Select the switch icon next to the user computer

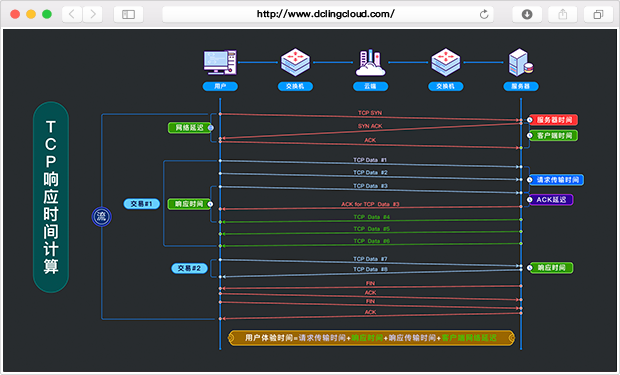coord(295,62)
